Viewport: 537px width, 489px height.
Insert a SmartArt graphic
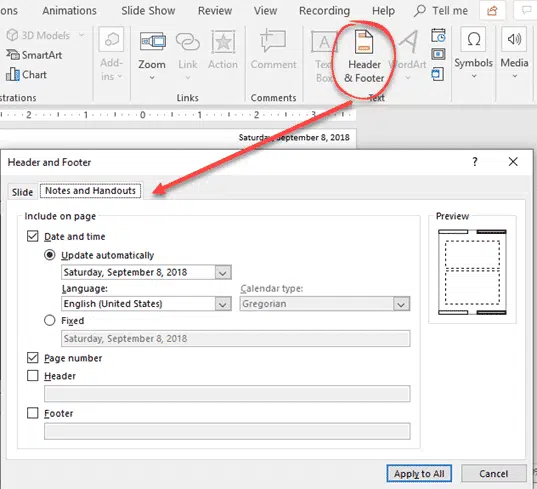pos(34,55)
